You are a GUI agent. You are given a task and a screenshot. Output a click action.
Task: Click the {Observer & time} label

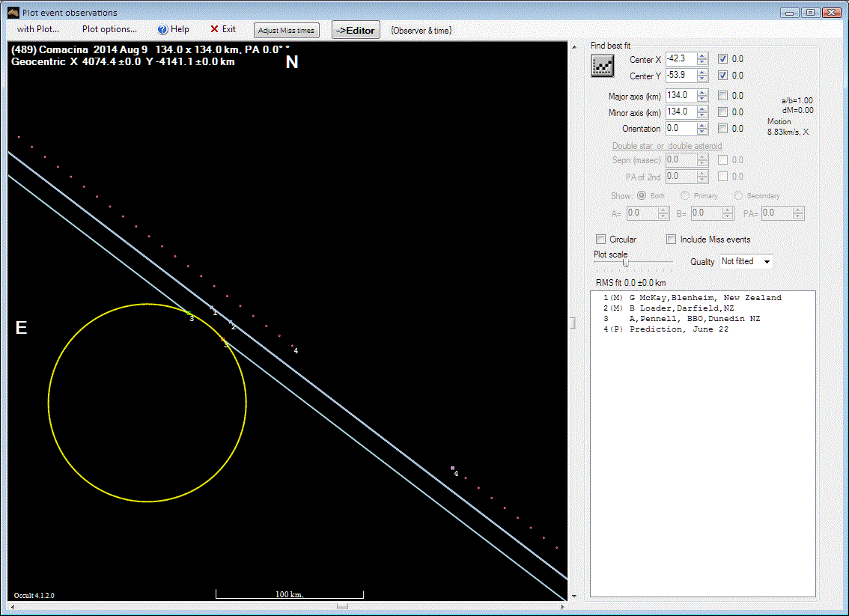tap(422, 30)
